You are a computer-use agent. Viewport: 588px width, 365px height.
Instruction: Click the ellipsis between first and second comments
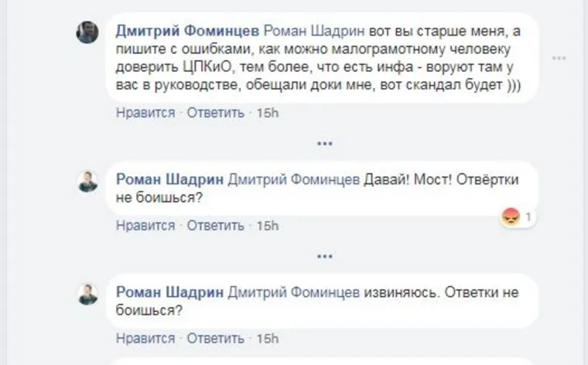pos(324,144)
